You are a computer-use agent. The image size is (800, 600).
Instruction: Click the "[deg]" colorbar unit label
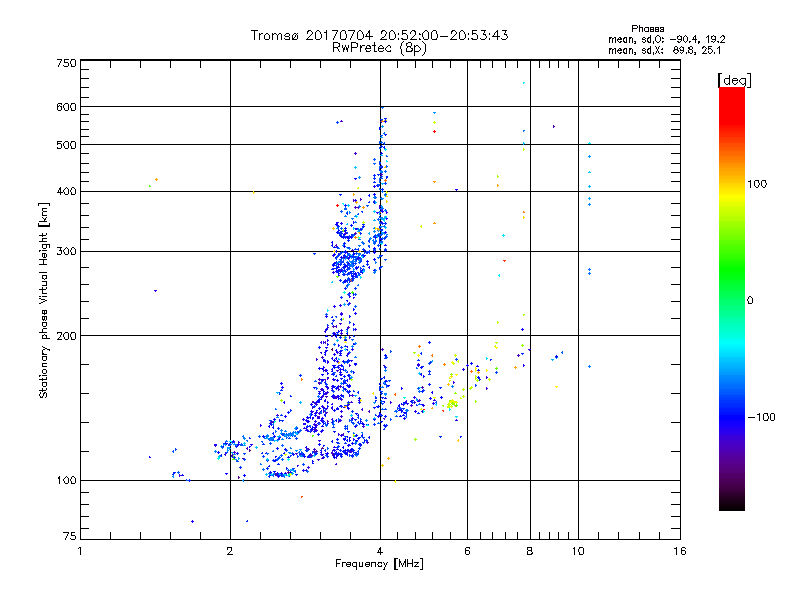[x=734, y=80]
